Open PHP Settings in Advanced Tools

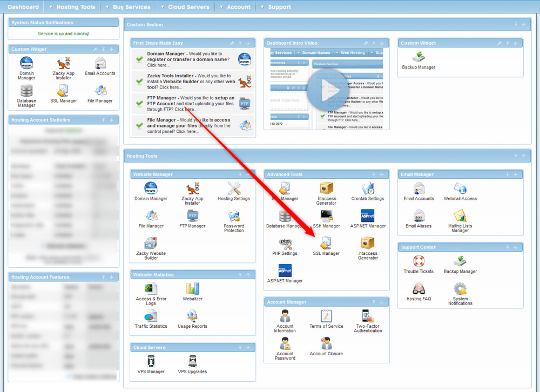click(x=285, y=246)
